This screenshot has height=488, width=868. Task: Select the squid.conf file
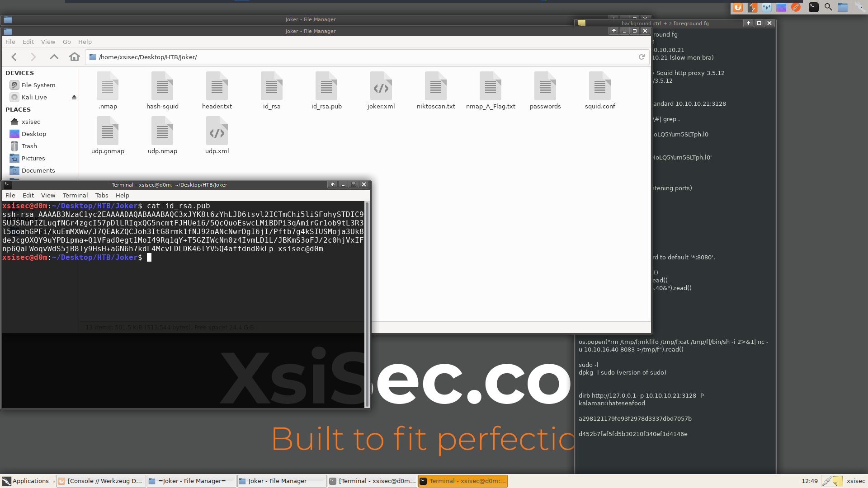[x=600, y=90]
